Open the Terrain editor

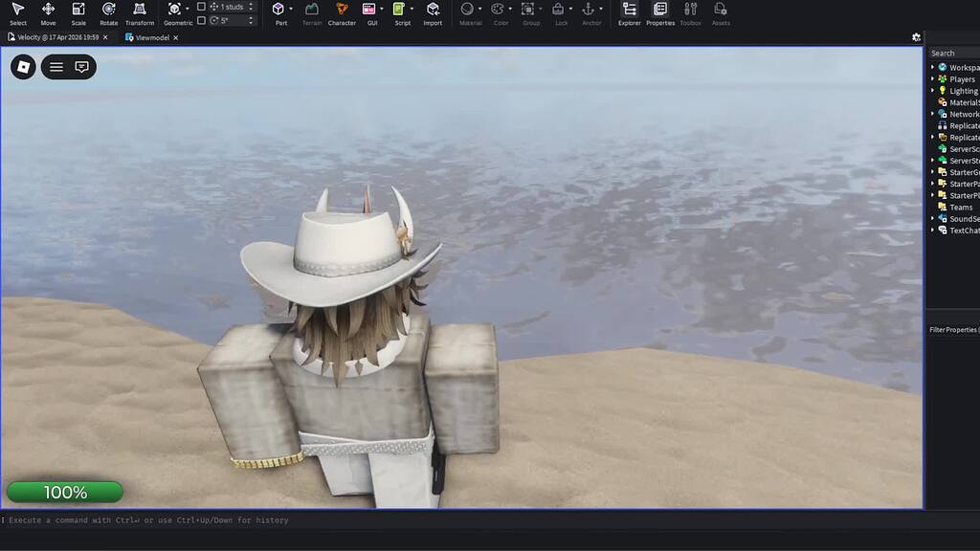click(x=311, y=13)
